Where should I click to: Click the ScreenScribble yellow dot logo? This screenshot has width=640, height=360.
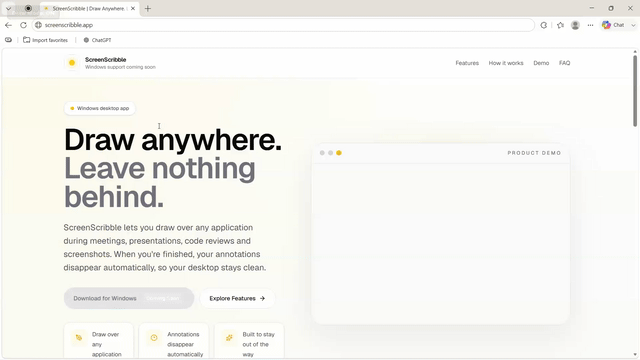(72, 63)
